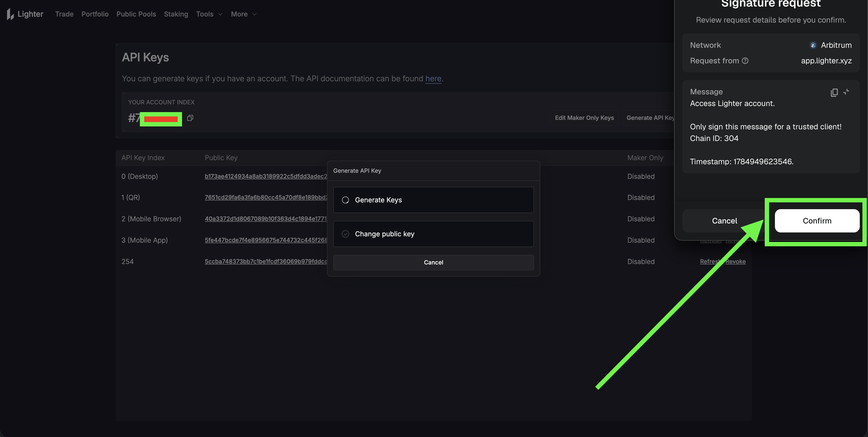Click Edit Maker Only Keys button
This screenshot has width=868, height=437.
pos(584,118)
